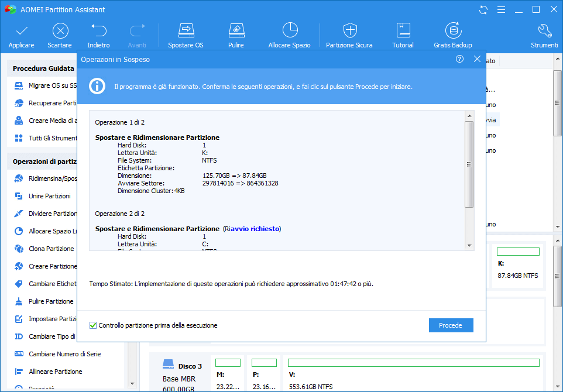563x392 pixels.
Task: Toggle Controllo partizione prima della esecuzione checkbox
Action: tap(93, 325)
